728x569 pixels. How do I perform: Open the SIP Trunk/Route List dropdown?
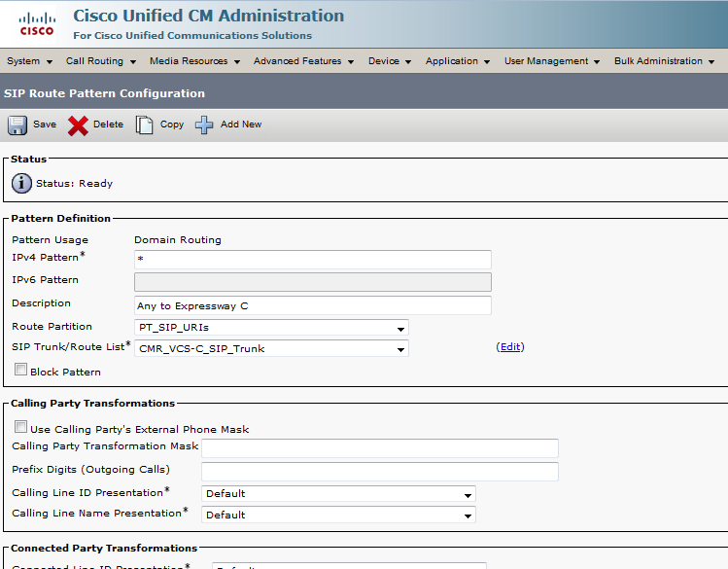click(x=271, y=348)
